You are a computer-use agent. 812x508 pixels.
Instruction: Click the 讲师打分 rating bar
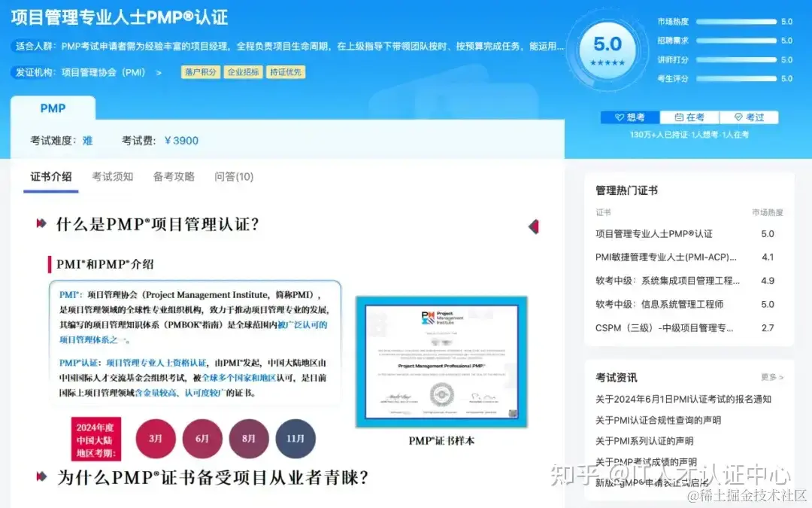tap(736, 59)
